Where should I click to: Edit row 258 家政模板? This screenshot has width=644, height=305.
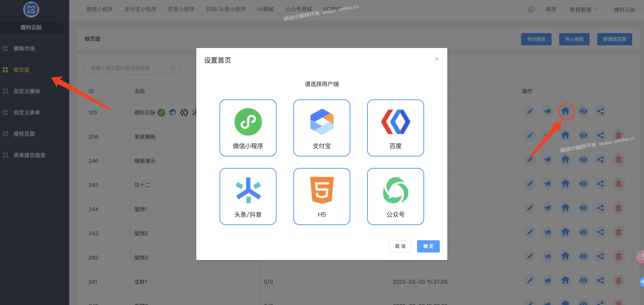pos(530,135)
